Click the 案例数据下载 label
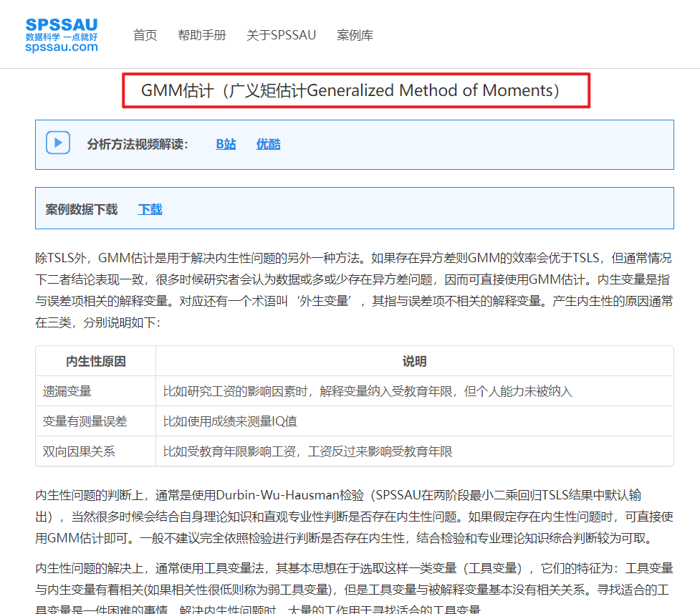700x614 pixels. [x=81, y=209]
